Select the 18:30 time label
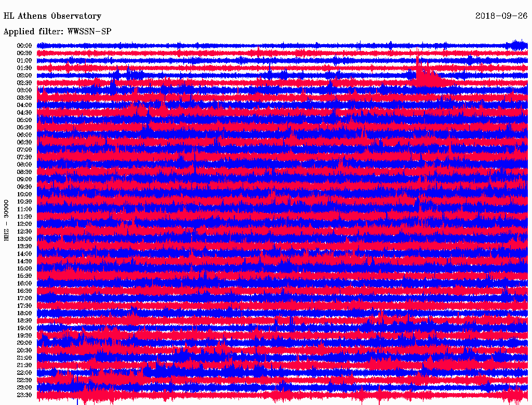Viewport: 532px width, 405px height. click(24, 320)
